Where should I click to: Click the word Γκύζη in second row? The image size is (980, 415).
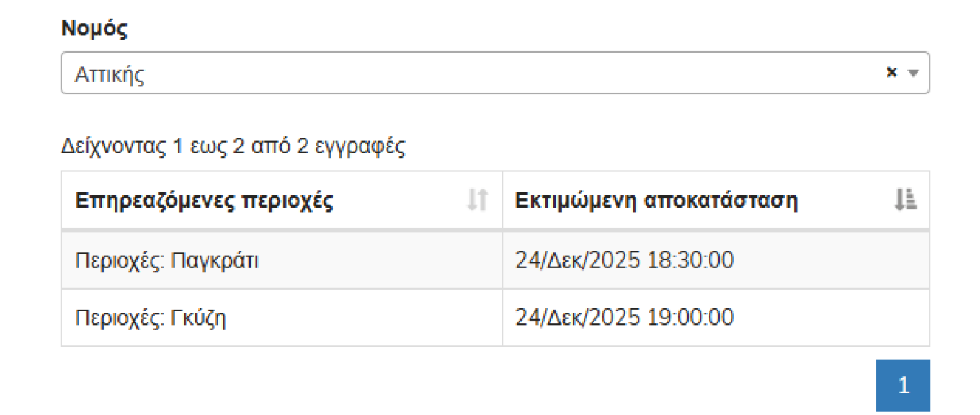pyautogui.click(x=199, y=318)
